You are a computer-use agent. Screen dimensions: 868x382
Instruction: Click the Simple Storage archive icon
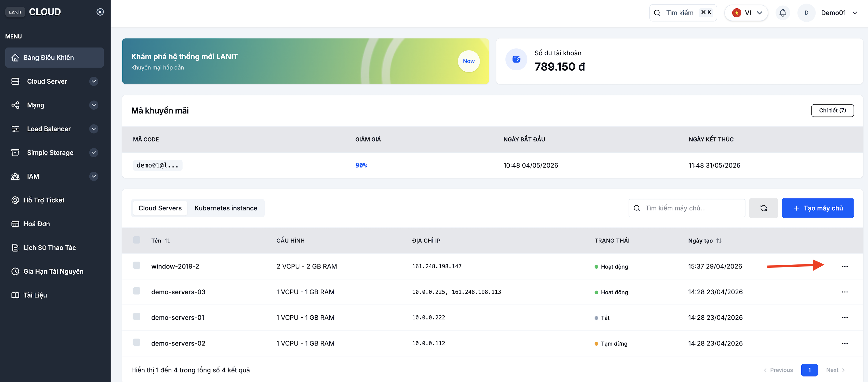[15, 152]
